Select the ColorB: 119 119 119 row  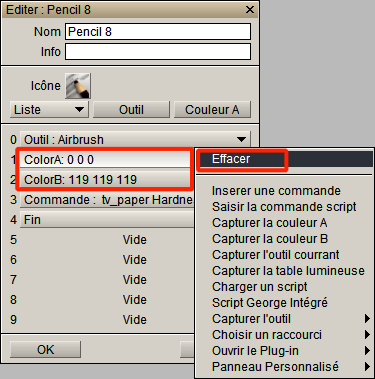[105, 180]
